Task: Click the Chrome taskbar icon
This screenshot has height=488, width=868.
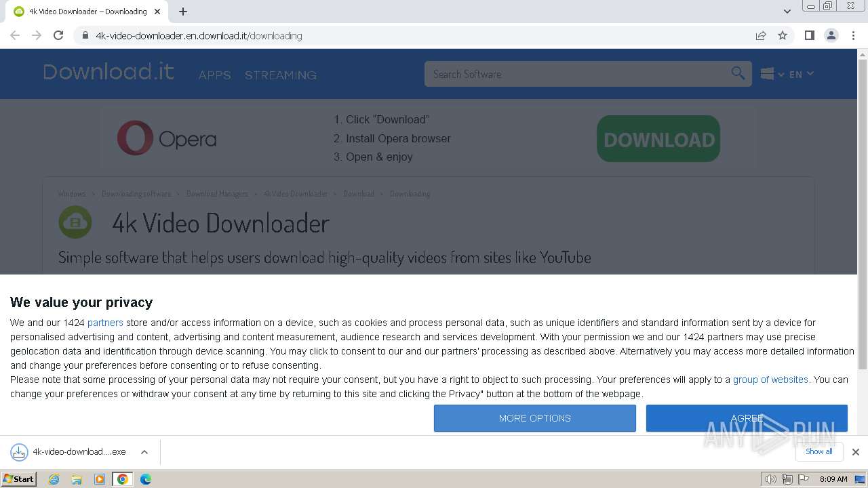Action: tap(123, 479)
